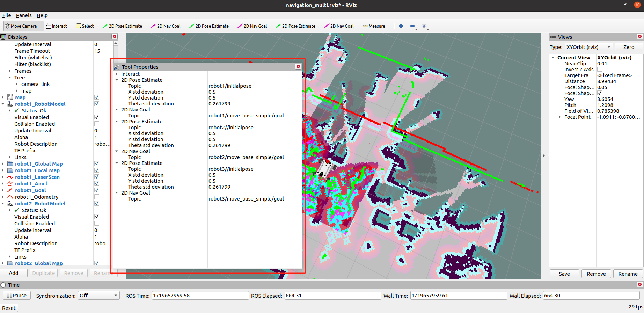Viewport: 644px width, 313px height.
Task: Open the view Type dropdown
Action: point(588,47)
